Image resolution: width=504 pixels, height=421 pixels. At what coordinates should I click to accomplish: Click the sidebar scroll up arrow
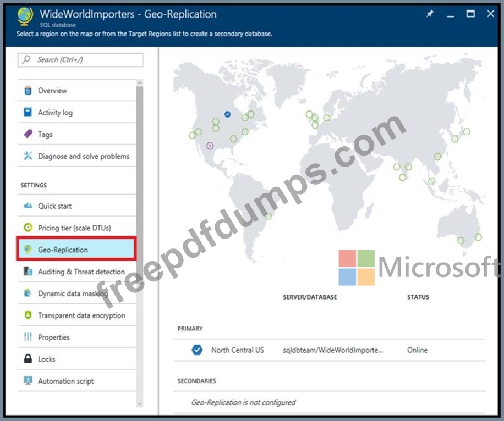point(140,83)
